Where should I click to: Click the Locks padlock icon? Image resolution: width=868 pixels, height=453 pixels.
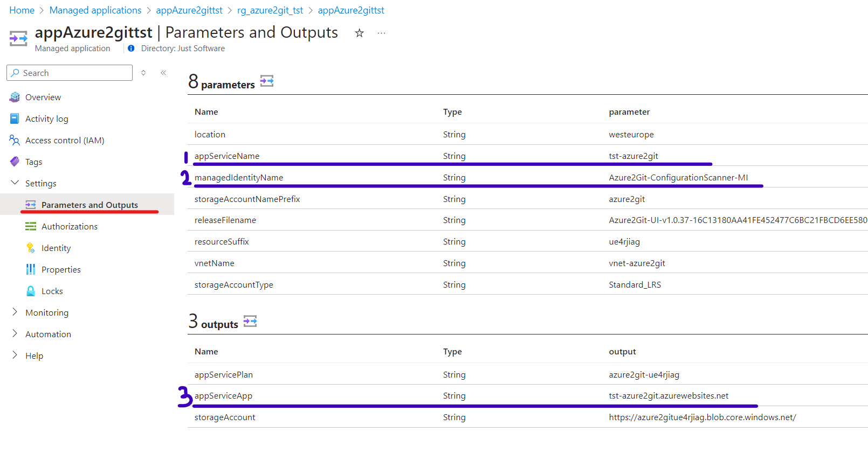31,291
